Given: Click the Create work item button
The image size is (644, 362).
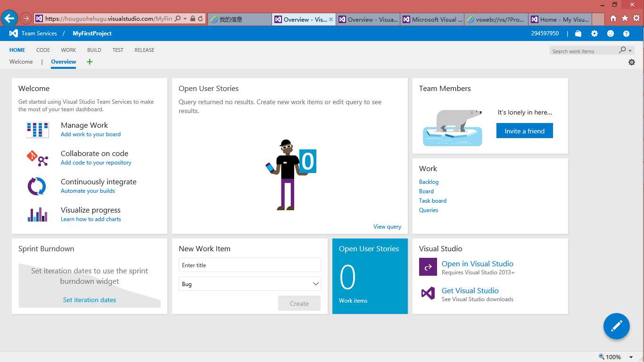Looking at the screenshot, I should [299, 304].
